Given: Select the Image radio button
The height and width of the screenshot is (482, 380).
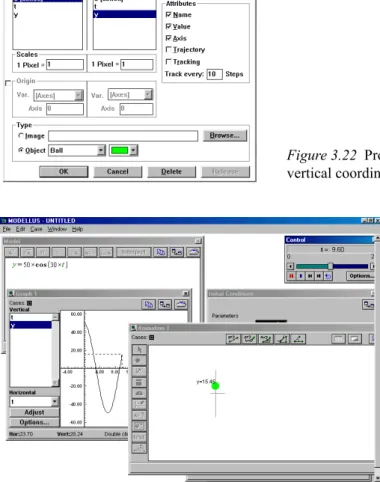Looking at the screenshot, I should pos(21,136).
